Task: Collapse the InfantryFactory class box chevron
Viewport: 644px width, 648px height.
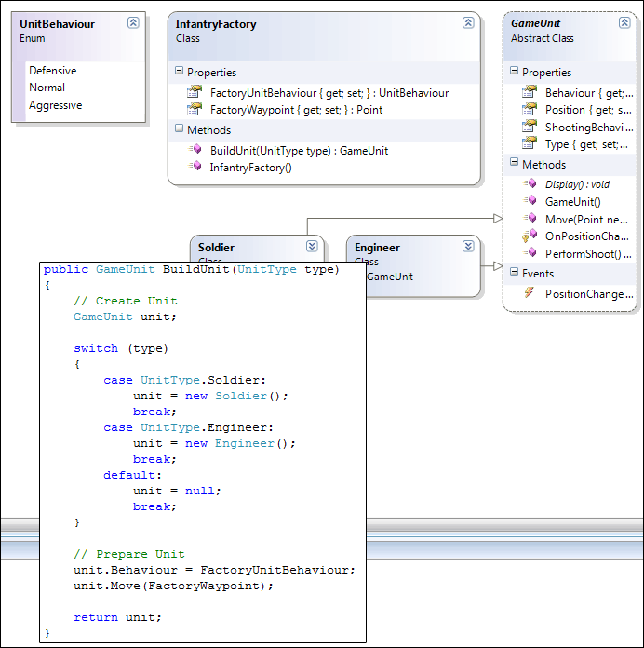Action: (x=468, y=22)
